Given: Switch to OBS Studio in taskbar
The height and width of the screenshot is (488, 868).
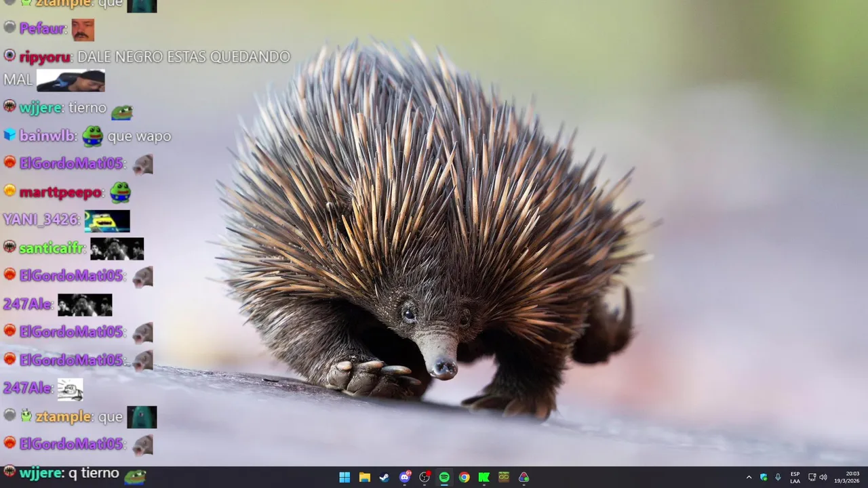Looking at the screenshot, I should coord(425,477).
